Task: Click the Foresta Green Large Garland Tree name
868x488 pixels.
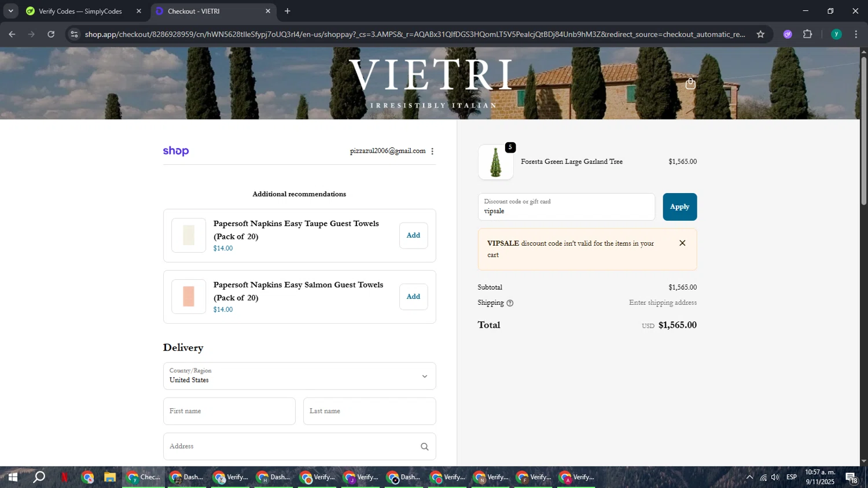Action: (x=572, y=162)
